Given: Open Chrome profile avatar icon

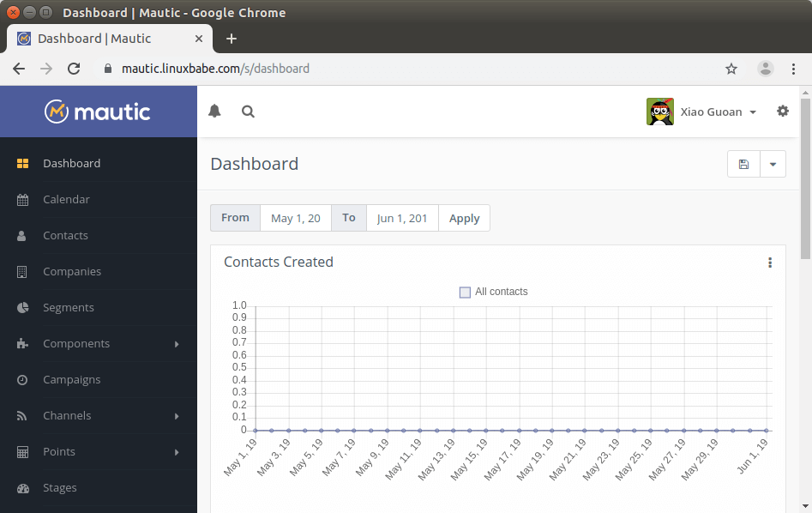Looking at the screenshot, I should (766, 69).
